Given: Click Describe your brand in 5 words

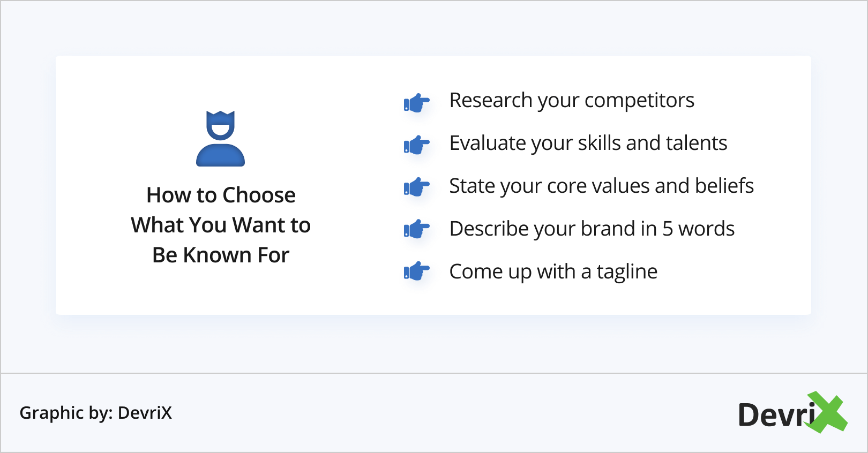Looking at the screenshot, I should pos(592,229).
